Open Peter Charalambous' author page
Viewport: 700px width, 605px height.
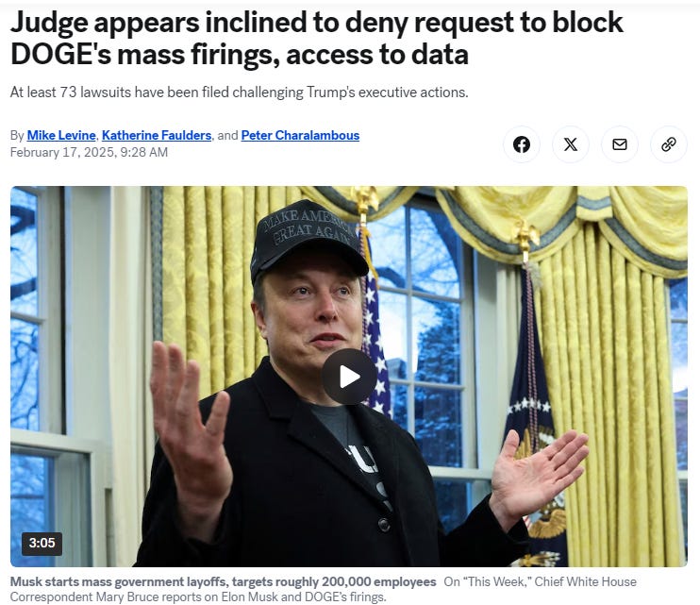[x=300, y=135]
